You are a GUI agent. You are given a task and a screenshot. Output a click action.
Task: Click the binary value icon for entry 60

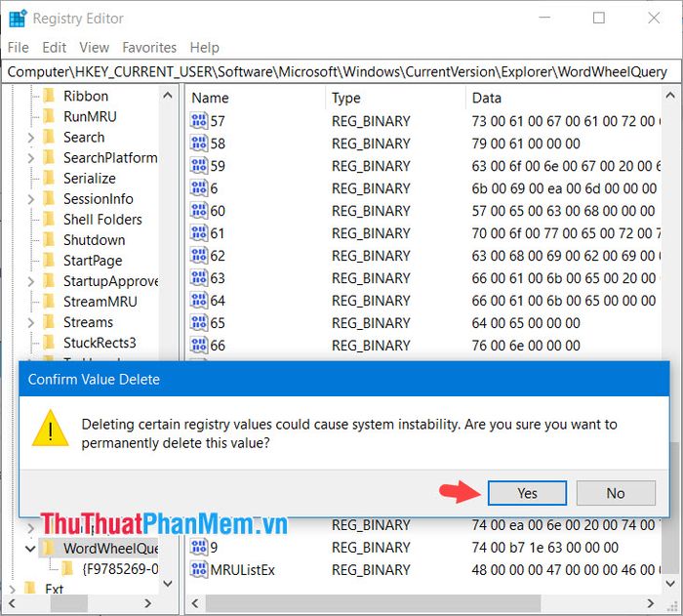pyautogui.click(x=199, y=211)
